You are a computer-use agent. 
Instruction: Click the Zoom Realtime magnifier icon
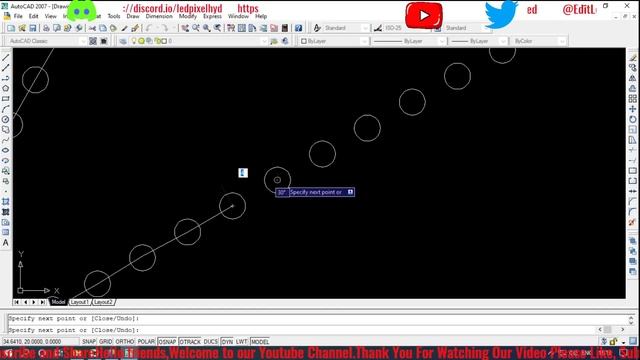(196, 28)
